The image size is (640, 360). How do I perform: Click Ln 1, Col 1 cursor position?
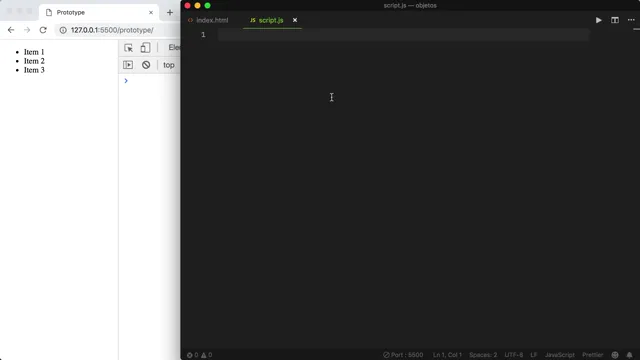click(x=447, y=355)
